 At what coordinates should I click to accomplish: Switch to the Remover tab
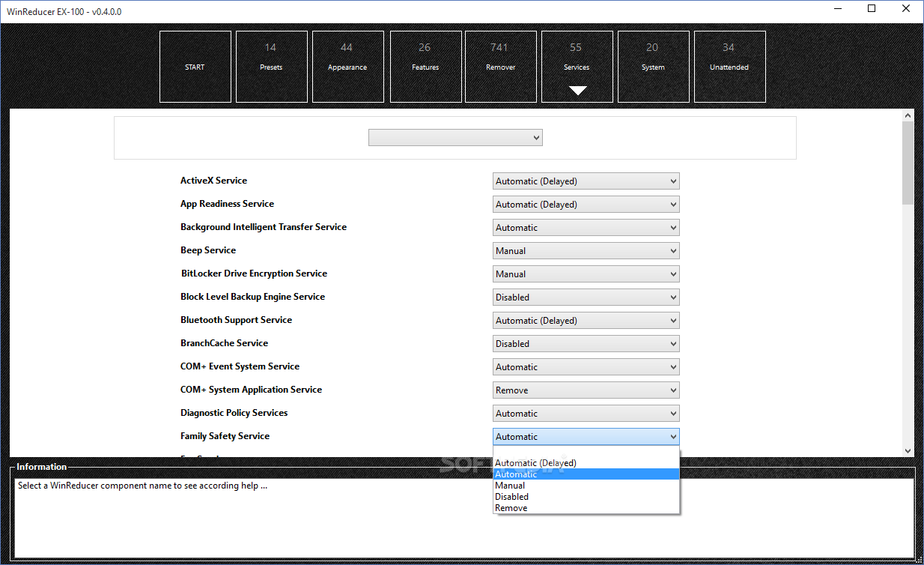tap(500, 67)
